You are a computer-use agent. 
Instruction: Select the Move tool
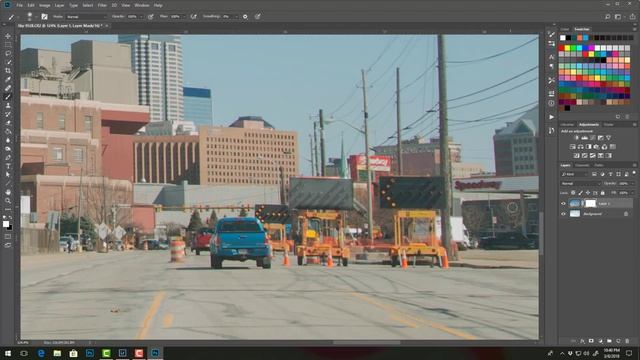pos(8,36)
